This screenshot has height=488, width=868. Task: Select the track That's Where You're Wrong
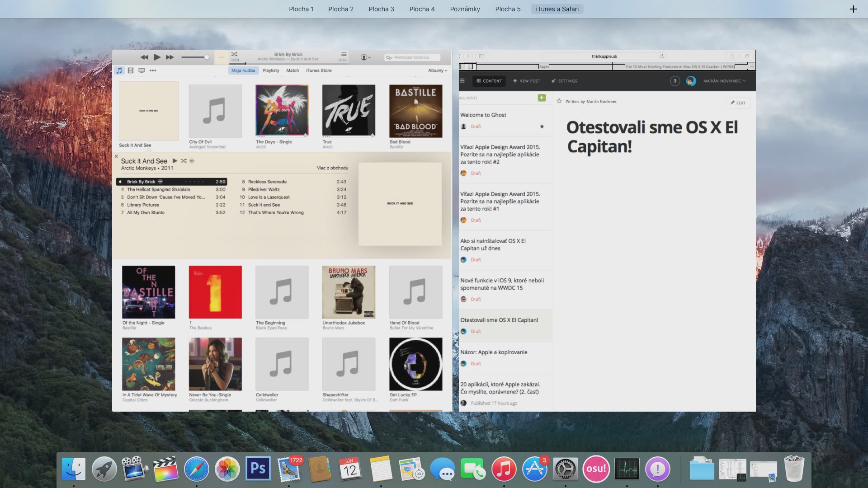pos(293,212)
